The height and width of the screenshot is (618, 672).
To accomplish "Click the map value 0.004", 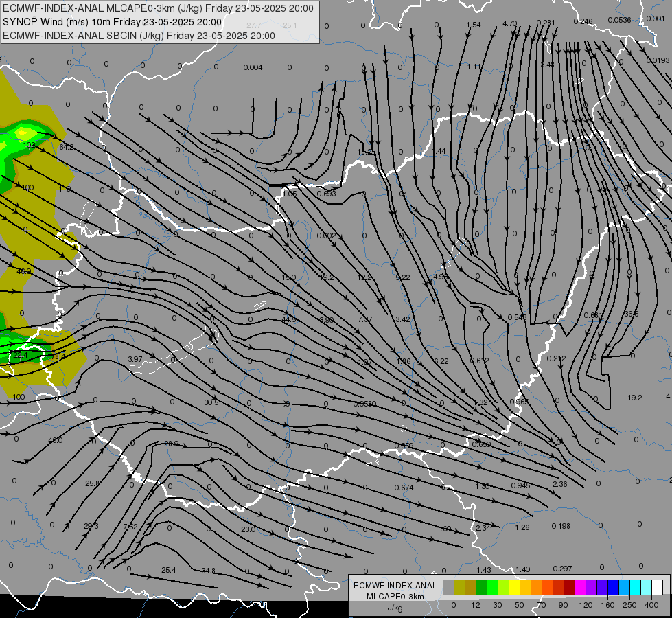I will click(x=253, y=67).
